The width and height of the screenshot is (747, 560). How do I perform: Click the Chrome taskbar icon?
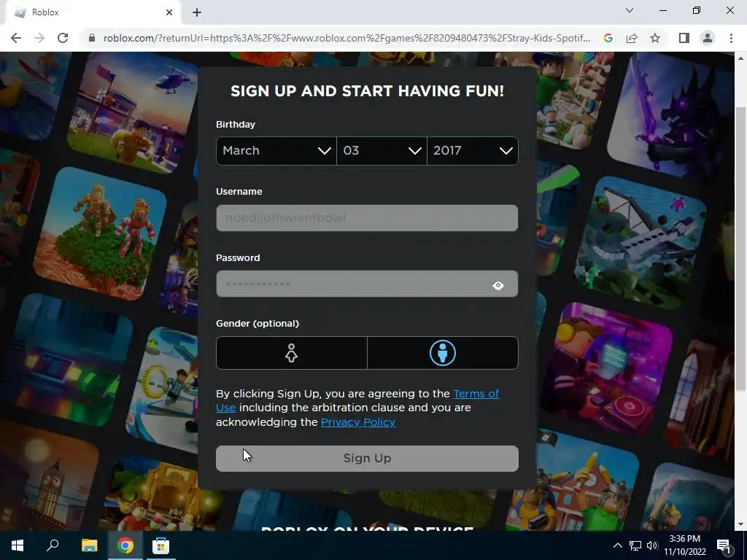point(125,545)
